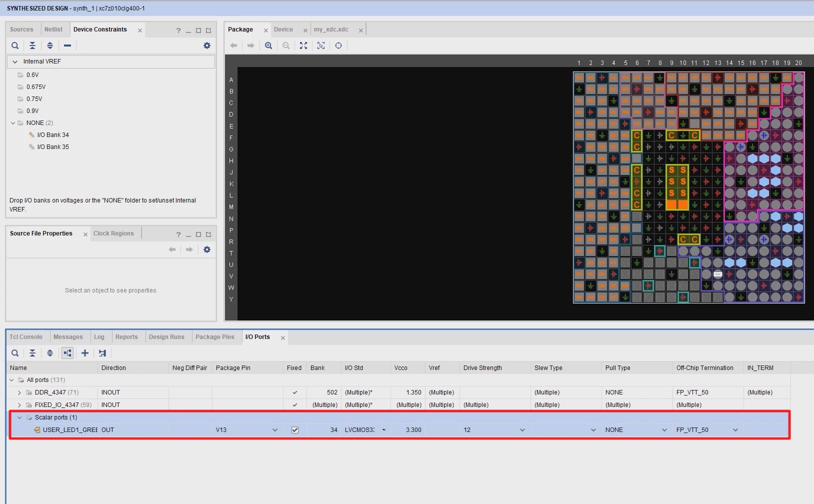Screen dimensions: 814x504
Task: Open the Messages tab
Action: click(68, 337)
